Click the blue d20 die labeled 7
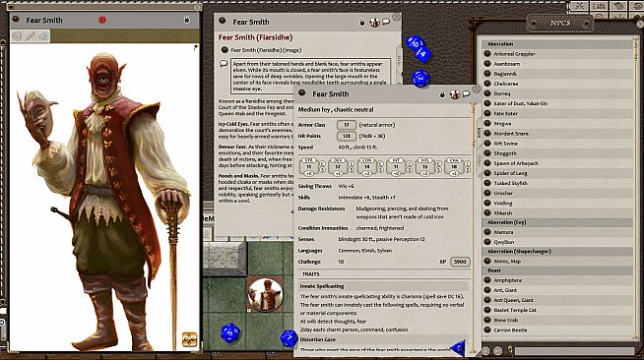This screenshot has width=644, height=360. tap(289, 337)
